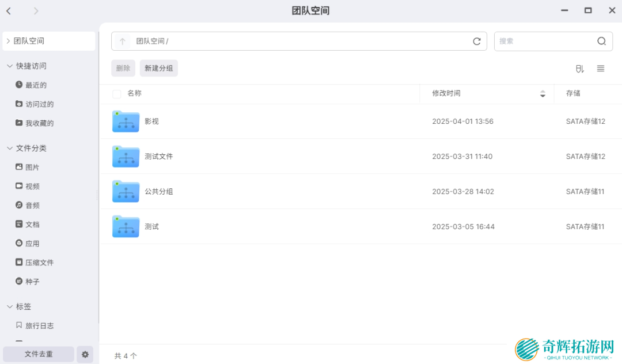Viewport: 622px width, 364px height.
Task: Open settings gear beside 文件去重
Action: pyautogui.click(x=85, y=354)
